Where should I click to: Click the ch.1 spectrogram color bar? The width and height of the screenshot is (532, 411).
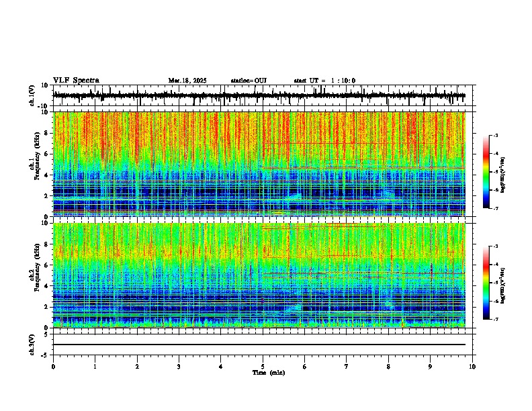click(x=486, y=172)
